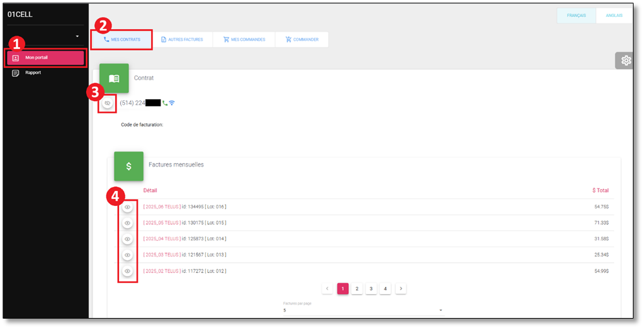Click the Contrat heading text

pyautogui.click(x=144, y=78)
